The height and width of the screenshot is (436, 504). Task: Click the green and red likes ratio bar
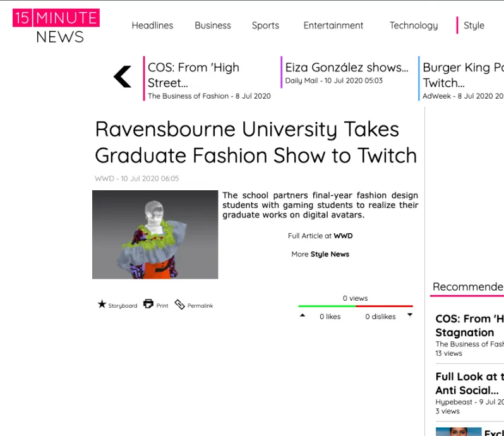tap(356, 306)
